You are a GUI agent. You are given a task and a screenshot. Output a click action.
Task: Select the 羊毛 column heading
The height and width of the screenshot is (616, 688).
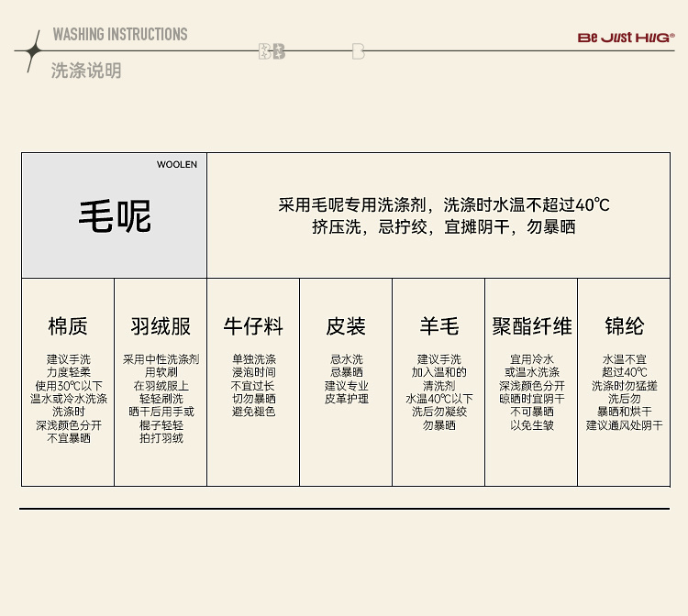[438, 326]
